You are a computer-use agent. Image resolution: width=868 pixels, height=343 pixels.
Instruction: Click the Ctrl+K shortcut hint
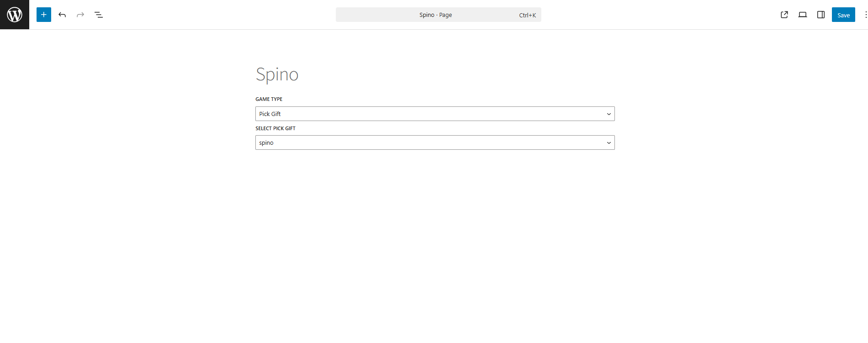tap(527, 15)
